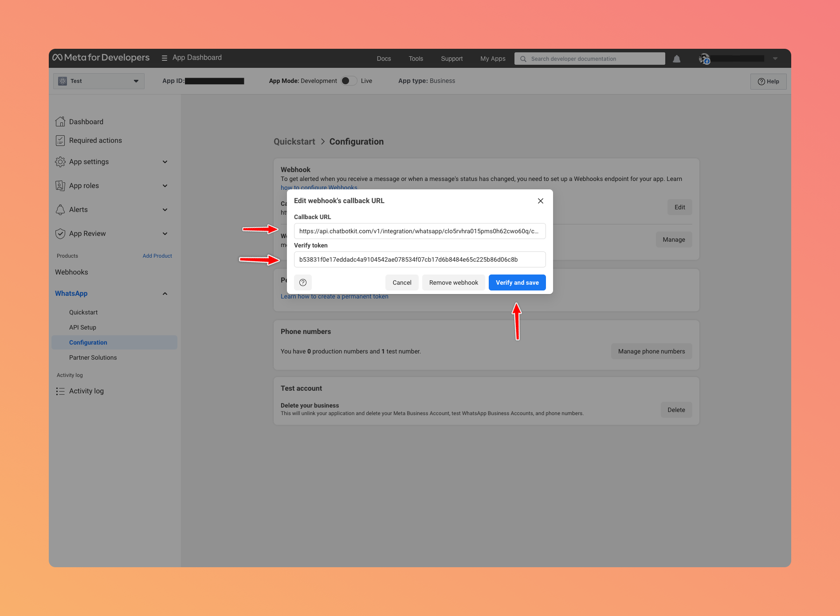The width and height of the screenshot is (840, 616).
Task: Open Dashboard from the sidebar
Action: click(x=86, y=122)
